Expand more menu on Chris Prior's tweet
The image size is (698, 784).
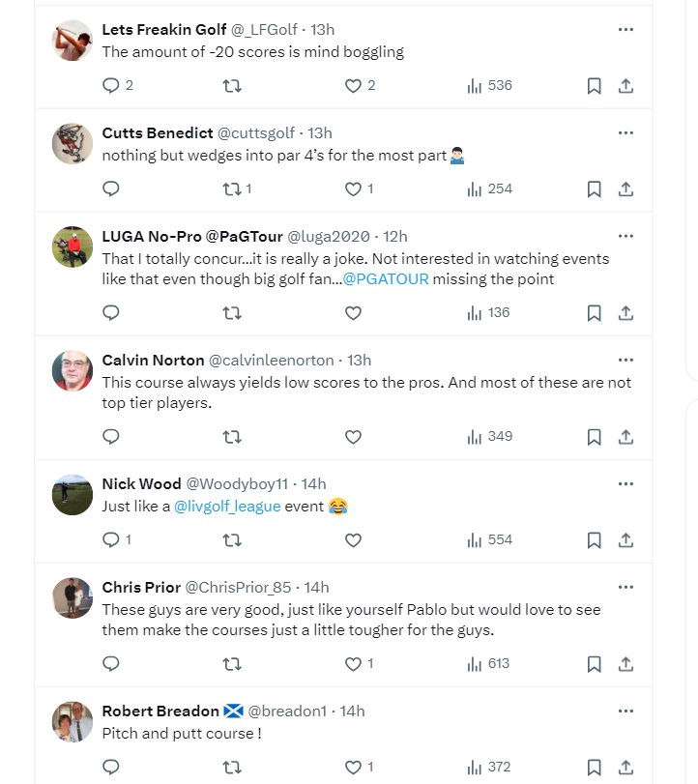pos(625,587)
